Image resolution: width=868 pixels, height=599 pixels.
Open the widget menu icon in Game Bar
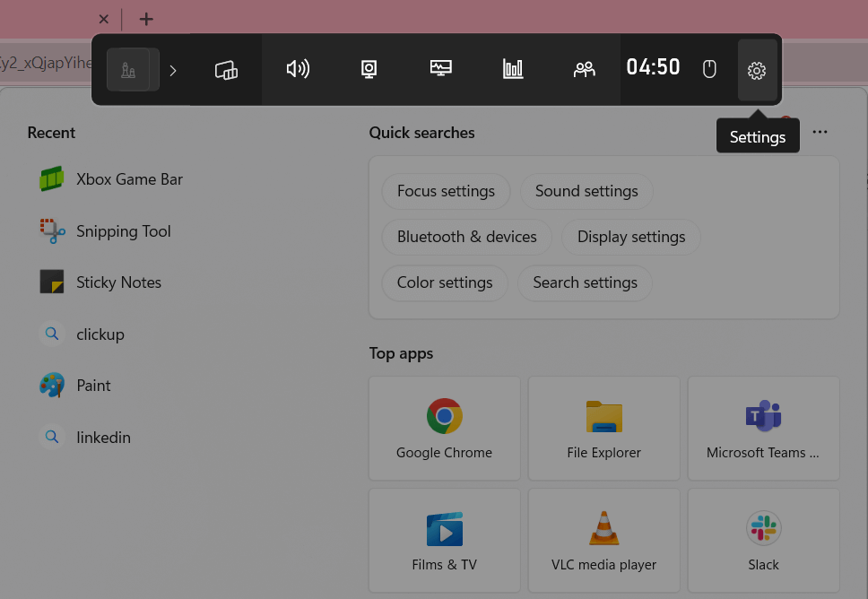tap(226, 70)
